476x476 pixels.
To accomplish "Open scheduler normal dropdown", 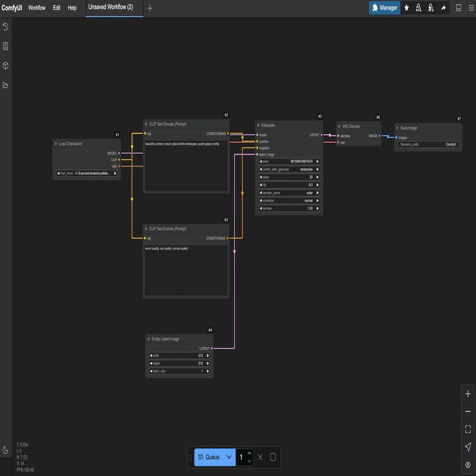I will tap(289, 201).
